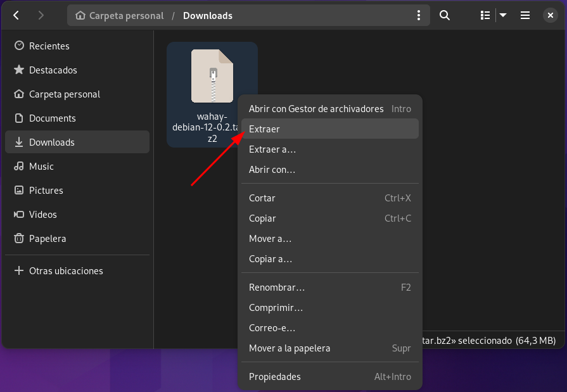Click the back navigation arrow
The width and height of the screenshot is (567, 392).
click(16, 15)
